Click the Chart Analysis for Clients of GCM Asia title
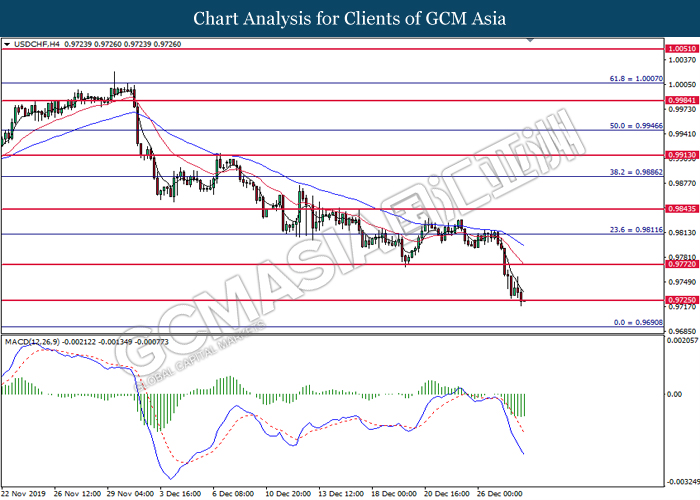 tap(350, 19)
